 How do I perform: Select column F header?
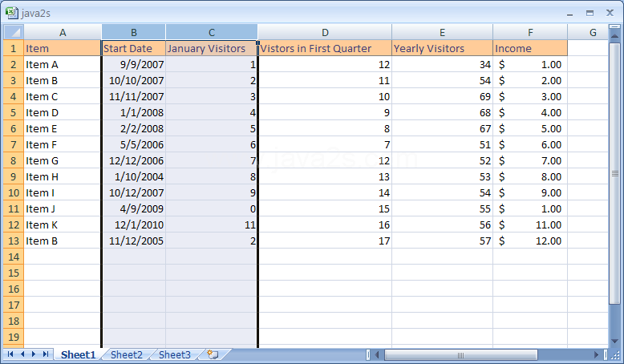530,32
